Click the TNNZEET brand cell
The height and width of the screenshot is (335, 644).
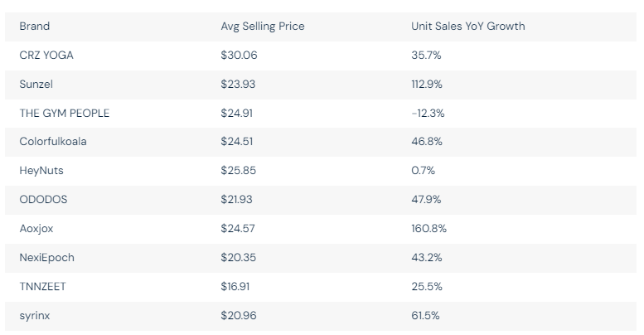point(44,286)
